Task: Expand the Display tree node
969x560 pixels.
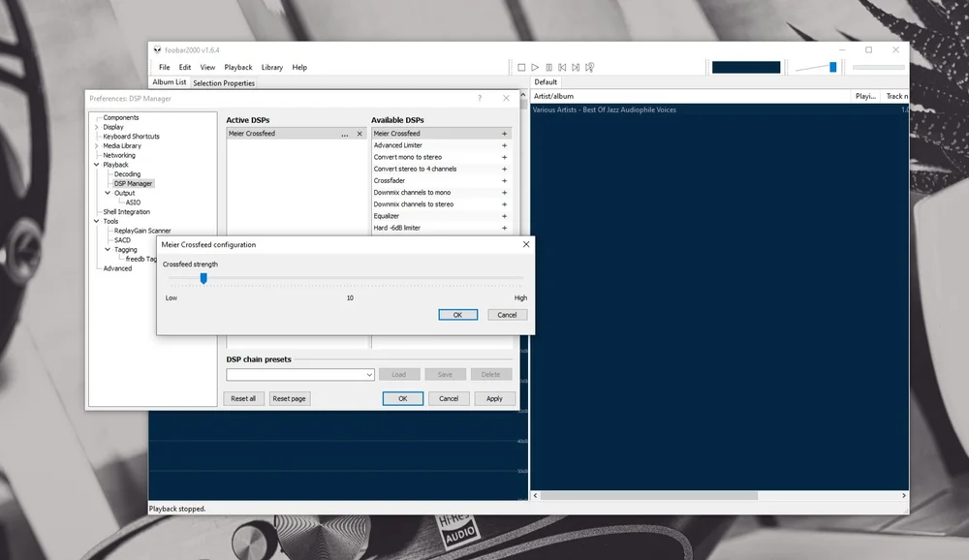Action: 96,127
